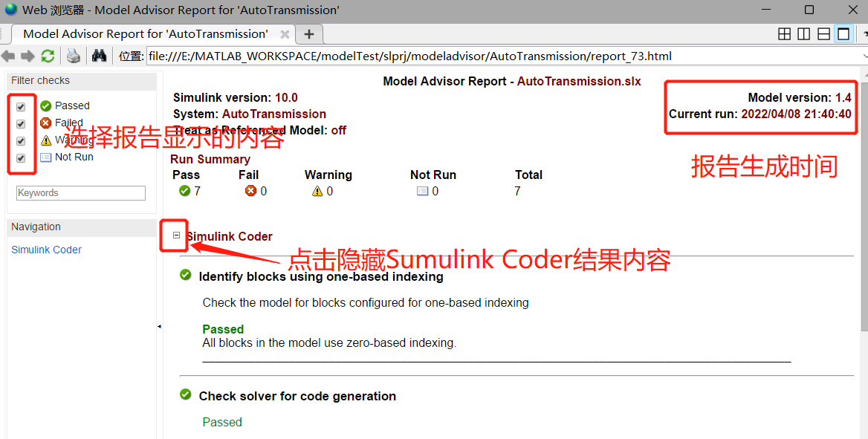868x439 pixels.
Task: Click the Forward navigation arrow
Action: pos(27,56)
